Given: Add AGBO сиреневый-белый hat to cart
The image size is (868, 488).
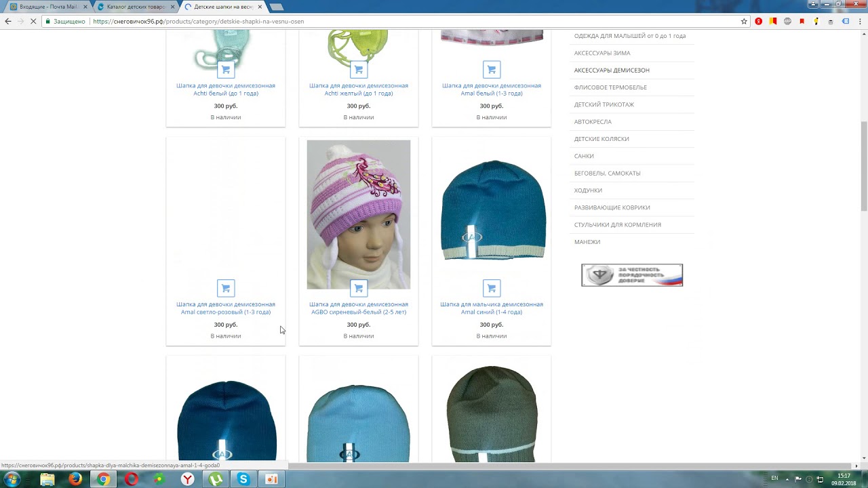Looking at the screenshot, I should (x=359, y=288).
